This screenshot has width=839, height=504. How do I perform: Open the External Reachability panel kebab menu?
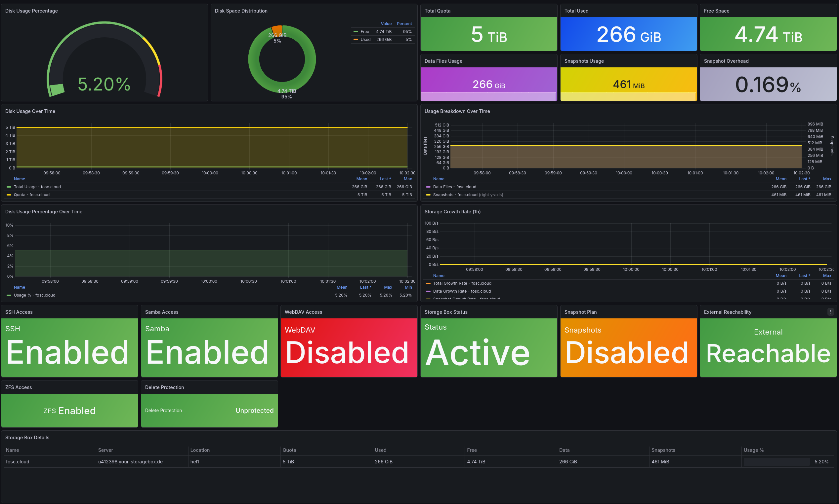click(831, 311)
